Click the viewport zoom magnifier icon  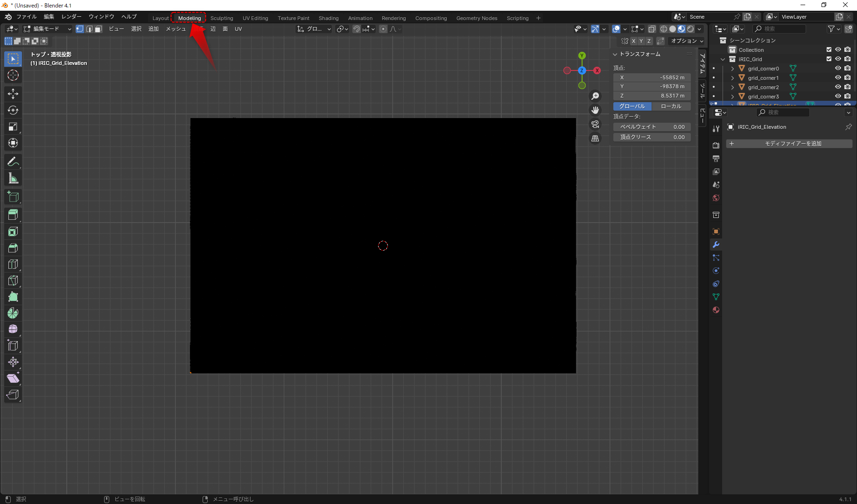(595, 96)
